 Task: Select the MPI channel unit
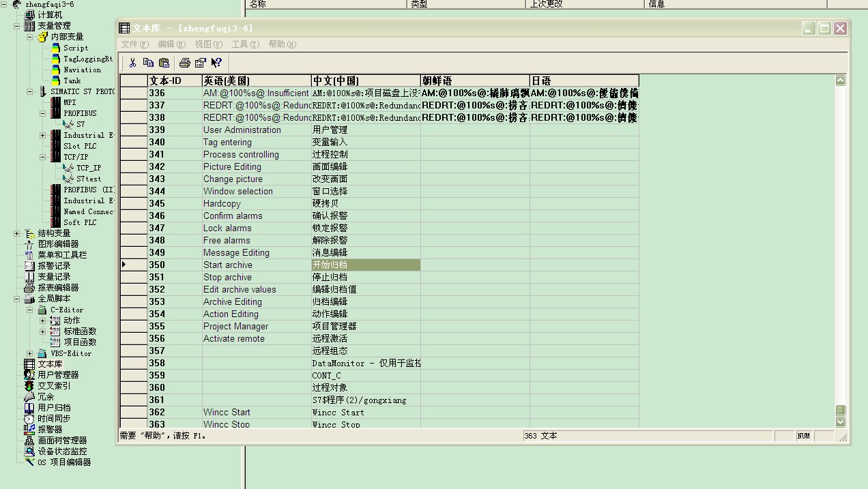click(x=70, y=102)
